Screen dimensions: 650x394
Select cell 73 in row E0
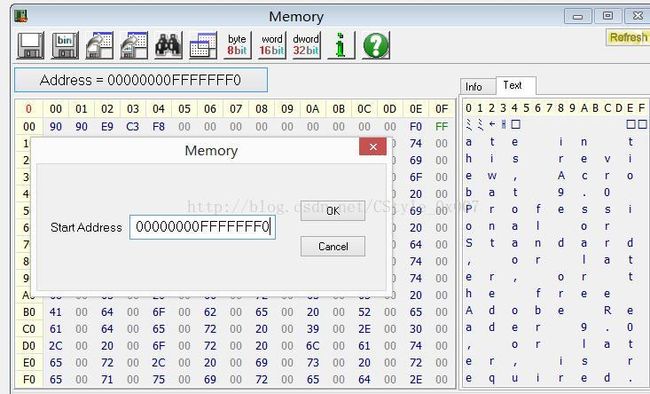313,363
